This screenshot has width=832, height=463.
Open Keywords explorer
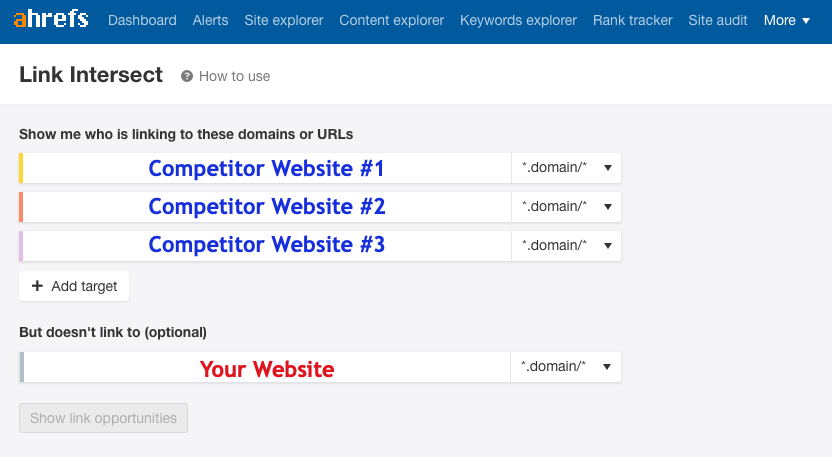coord(518,20)
